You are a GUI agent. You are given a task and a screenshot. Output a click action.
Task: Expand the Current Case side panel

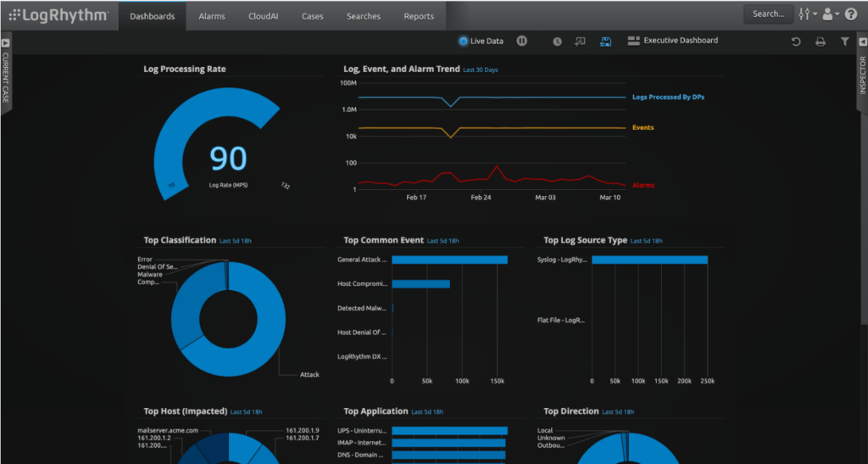6,72
